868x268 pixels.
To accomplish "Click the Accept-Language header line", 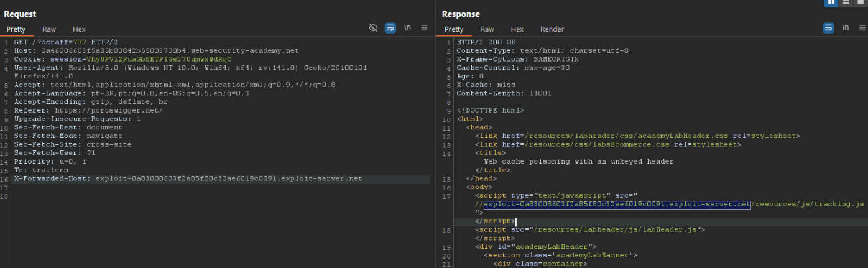I will click(x=131, y=93).
